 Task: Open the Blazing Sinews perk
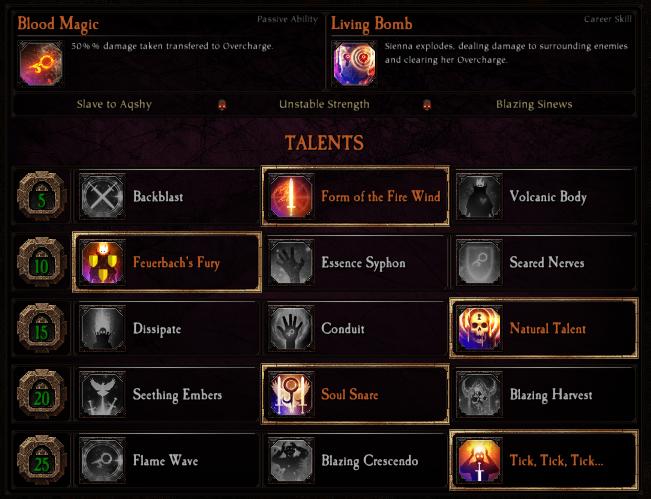click(534, 104)
